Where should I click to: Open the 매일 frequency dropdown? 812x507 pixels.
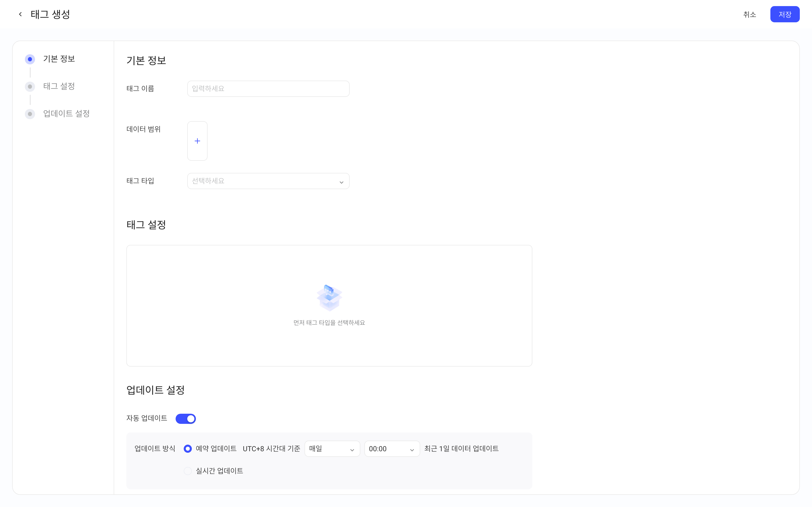332,449
